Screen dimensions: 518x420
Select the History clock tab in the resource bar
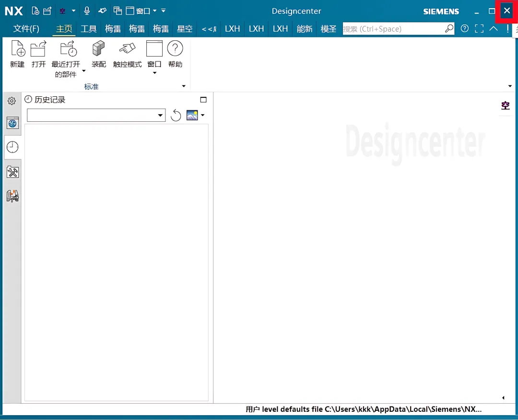tap(12, 147)
